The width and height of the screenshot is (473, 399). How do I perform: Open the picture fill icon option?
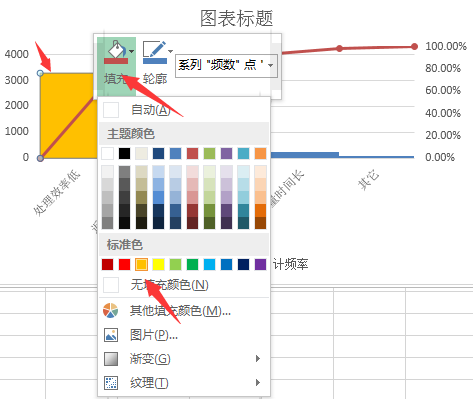tap(111, 335)
